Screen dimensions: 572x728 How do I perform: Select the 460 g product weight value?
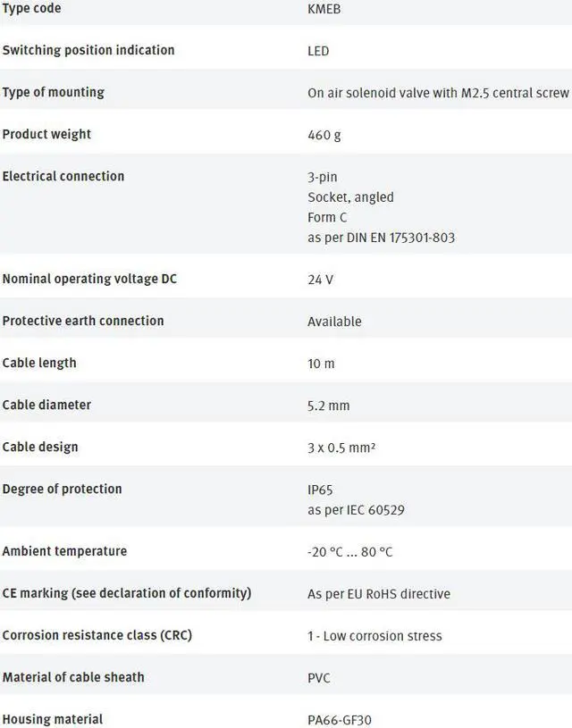(x=324, y=135)
